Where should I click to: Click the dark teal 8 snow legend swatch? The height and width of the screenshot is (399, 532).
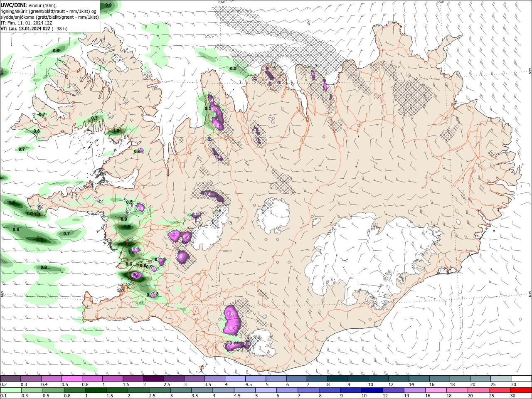pos(337,379)
